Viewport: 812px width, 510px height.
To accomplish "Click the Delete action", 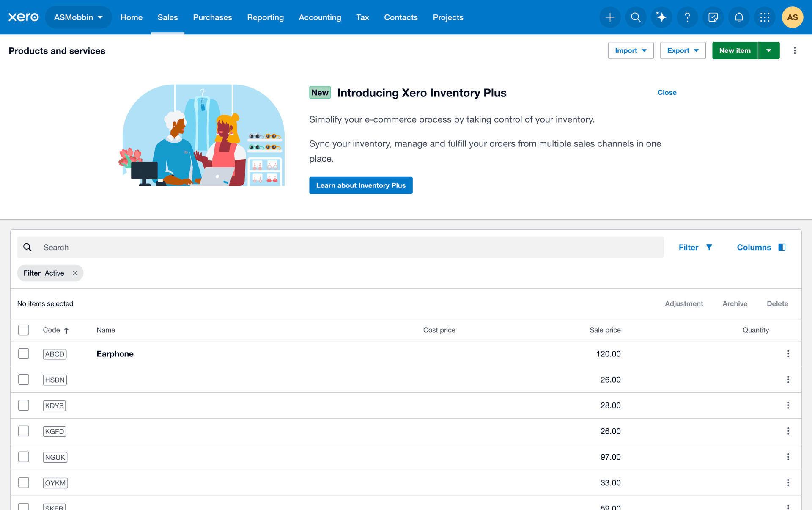I will point(777,303).
